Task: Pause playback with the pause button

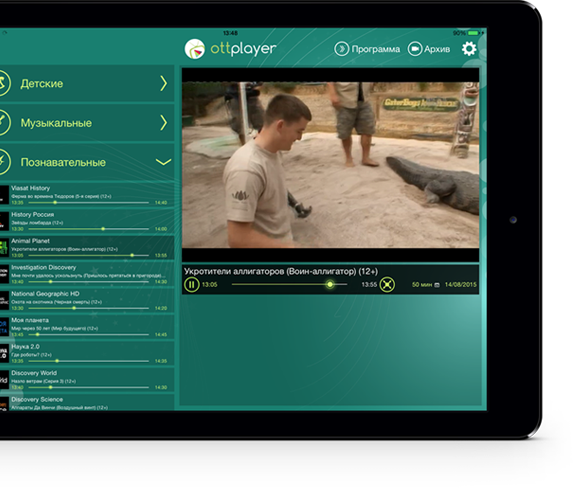Action: click(191, 284)
